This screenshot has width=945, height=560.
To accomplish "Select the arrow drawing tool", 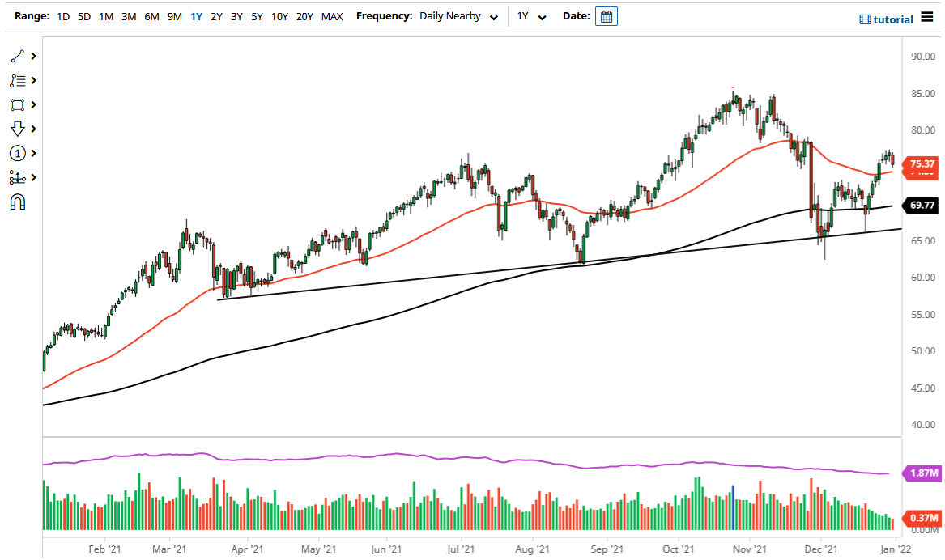I will pyautogui.click(x=16, y=129).
